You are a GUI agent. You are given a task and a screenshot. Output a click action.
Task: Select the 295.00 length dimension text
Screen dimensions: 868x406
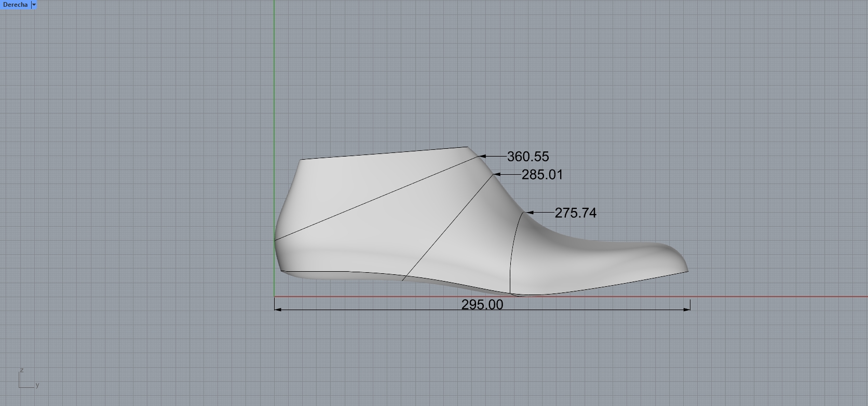[482, 304]
